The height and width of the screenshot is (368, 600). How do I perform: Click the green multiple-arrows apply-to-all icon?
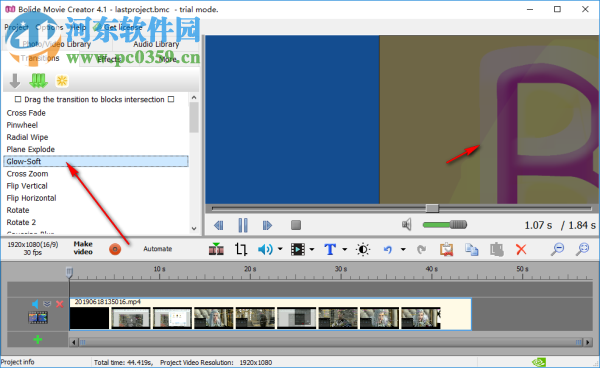tap(38, 80)
